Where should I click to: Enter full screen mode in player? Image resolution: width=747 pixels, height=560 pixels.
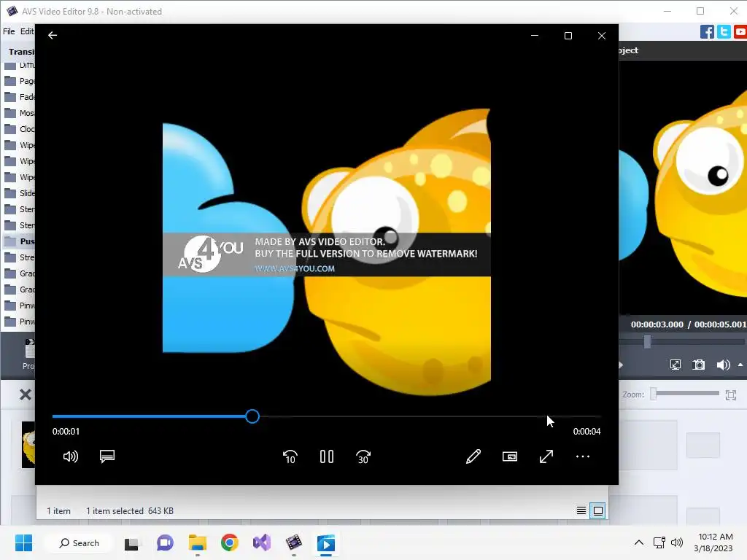pyautogui.click(x=546, y=456)
